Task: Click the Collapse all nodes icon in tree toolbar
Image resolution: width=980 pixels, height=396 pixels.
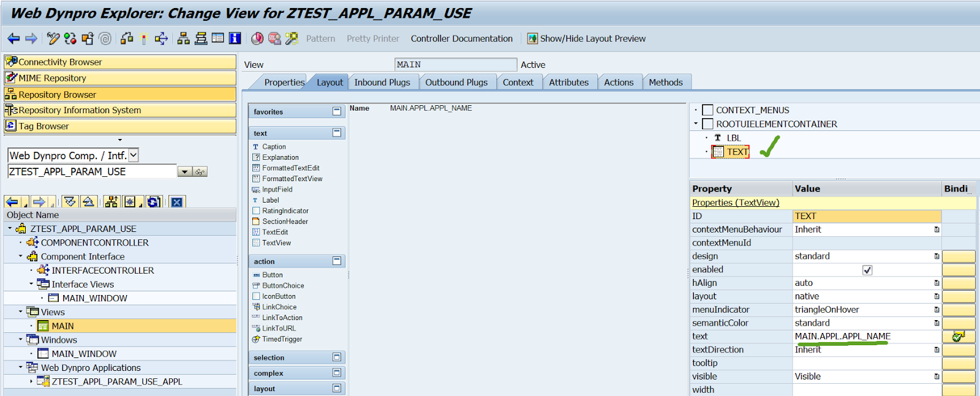Action: tap(88, 202)
